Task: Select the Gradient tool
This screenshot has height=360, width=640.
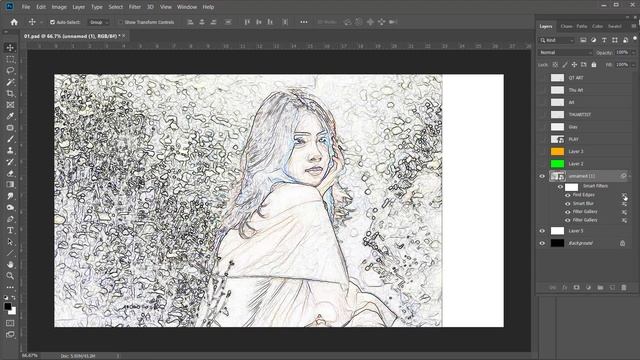Action: [10, 184]
